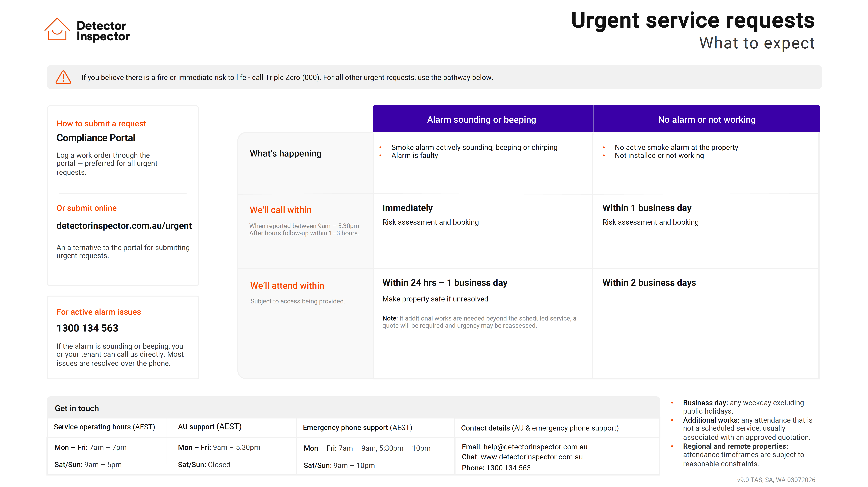
Task: Click 'Sat/Sun: 9am – 10pm' emergency hours
Action: [x=339, y=465]
